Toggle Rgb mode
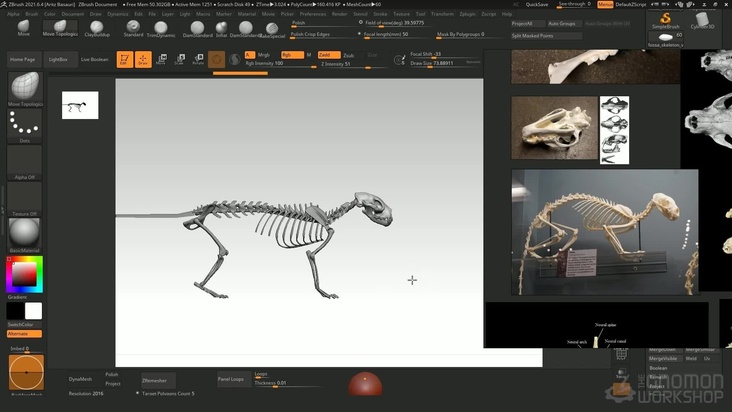Screen dimensions: 732x412 tap(292, 55)
